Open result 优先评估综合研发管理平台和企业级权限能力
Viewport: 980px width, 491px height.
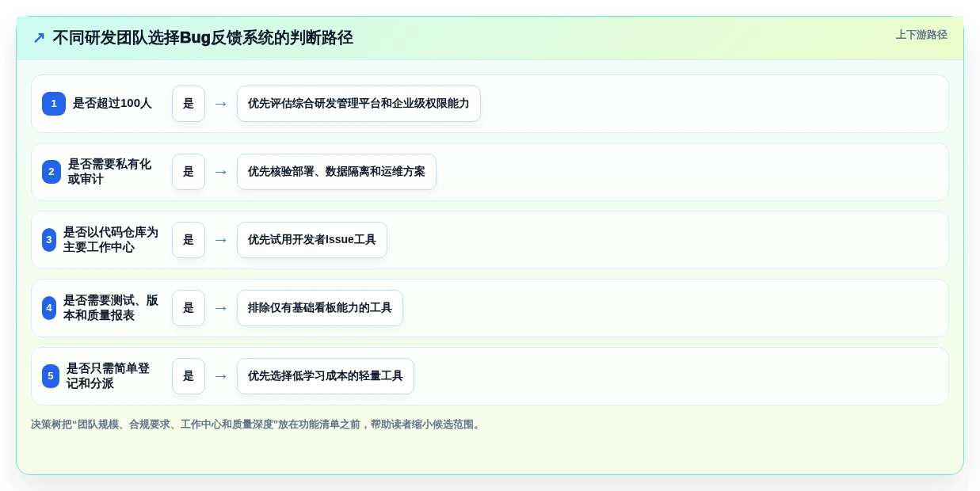[x=359, y=104]
